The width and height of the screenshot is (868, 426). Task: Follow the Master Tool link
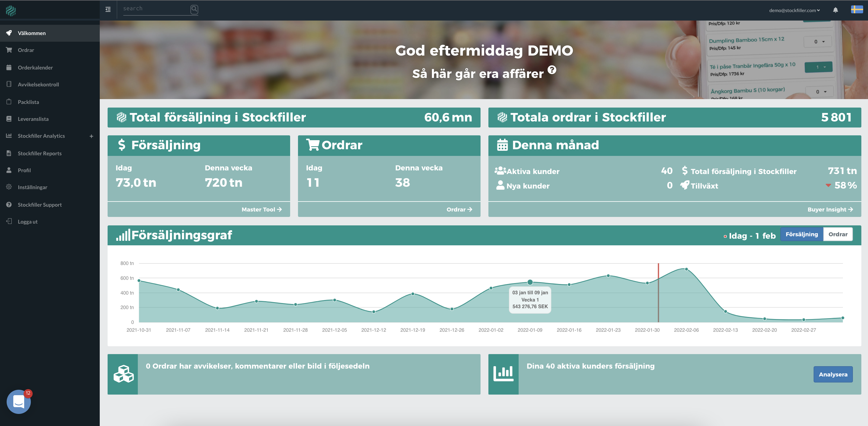261,209
